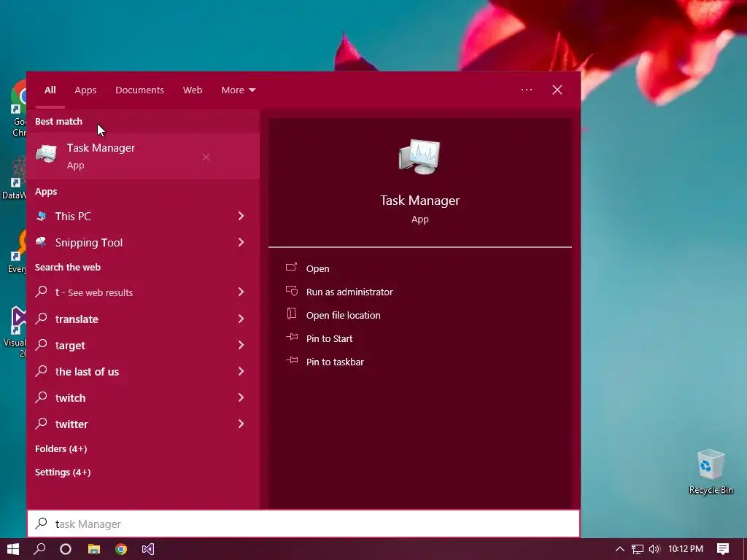Switch to the Apps tab
The height and width of the screenshot is (560, 747).
click(x=85, y=90)
